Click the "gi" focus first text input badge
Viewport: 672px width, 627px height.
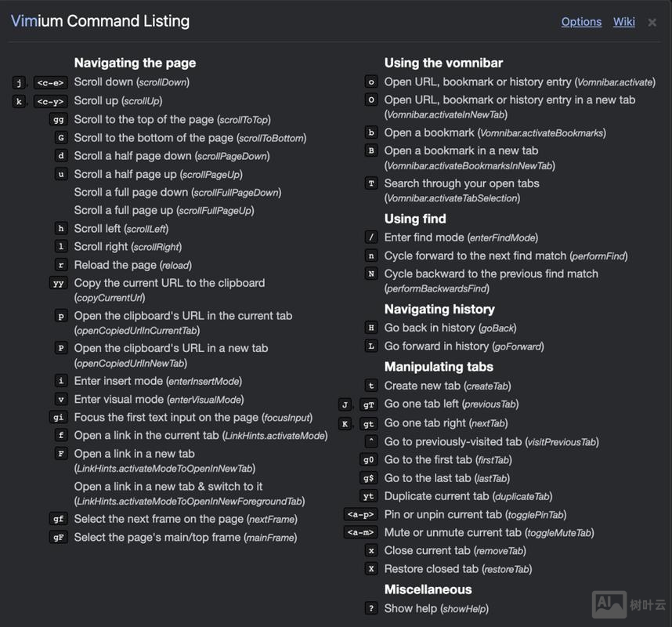59,418
